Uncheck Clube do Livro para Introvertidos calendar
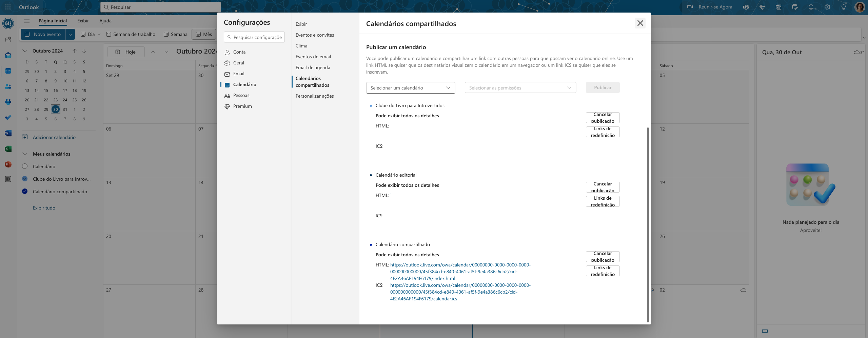 [x=25, y=179]
